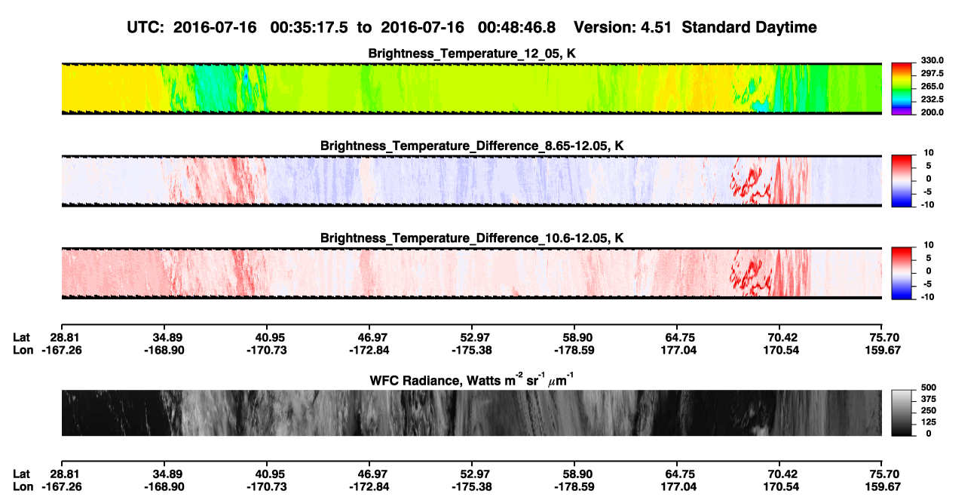Select the 10.6-12.05 difference image strip

click(x=472, y=273)
